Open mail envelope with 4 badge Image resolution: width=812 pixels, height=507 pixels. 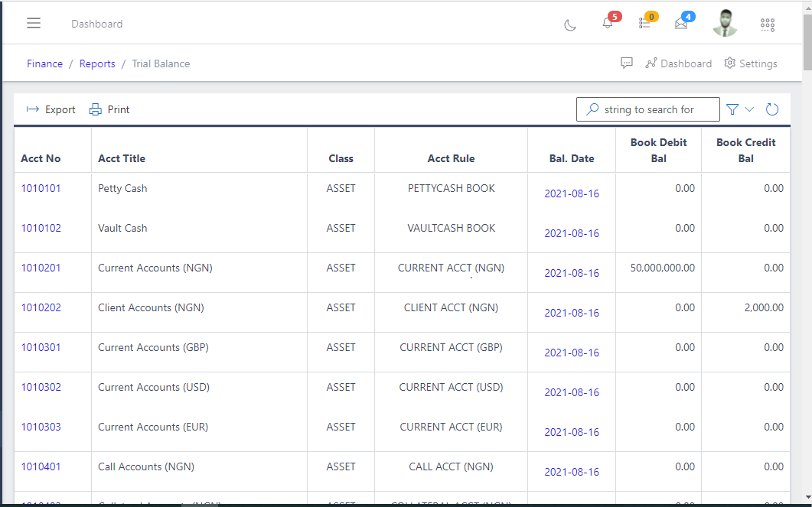(681, 23)
